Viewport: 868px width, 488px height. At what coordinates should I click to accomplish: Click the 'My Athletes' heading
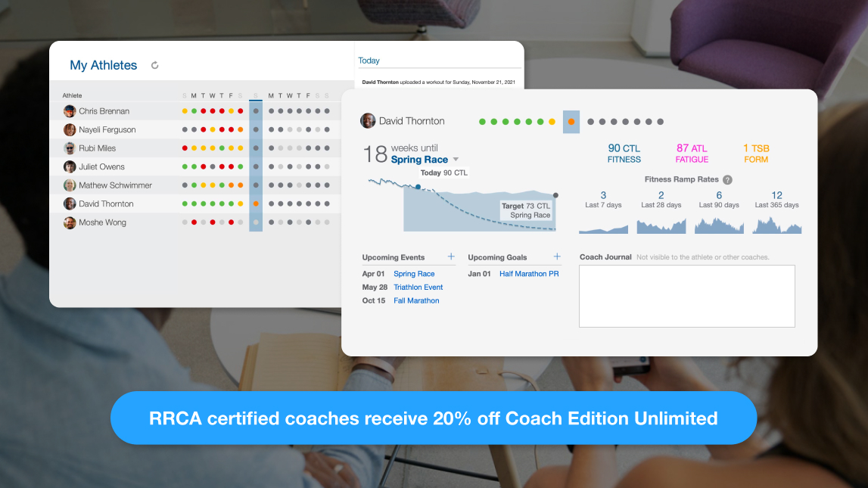(x=104, y=65)
